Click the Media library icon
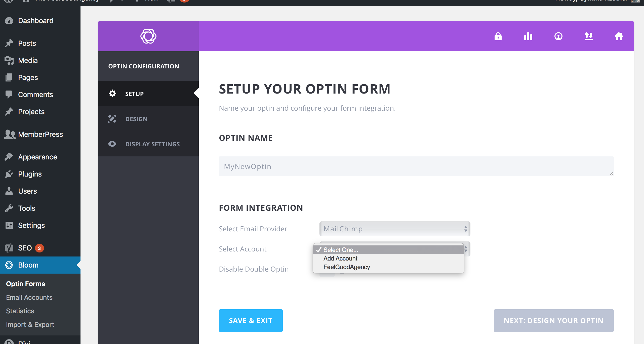Screen dimensions: 644x344 pyautogui.click(x=9, y=60)
